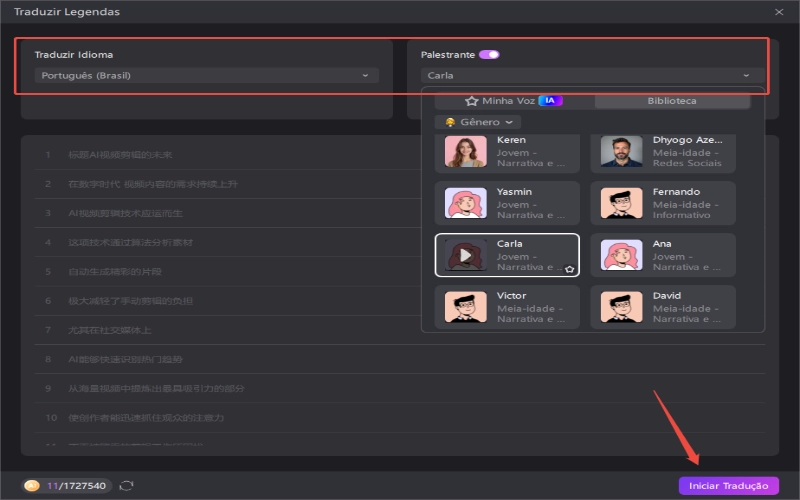Select the David voice avatar
Viewport: 800px width, 500px height.
pyautogui.click(x=621, y=307)
